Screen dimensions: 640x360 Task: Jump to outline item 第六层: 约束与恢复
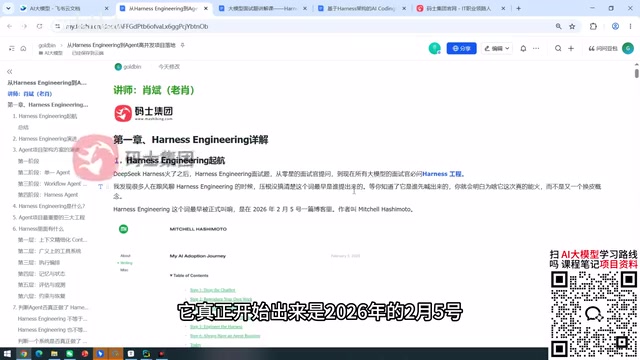pos(41,296)
